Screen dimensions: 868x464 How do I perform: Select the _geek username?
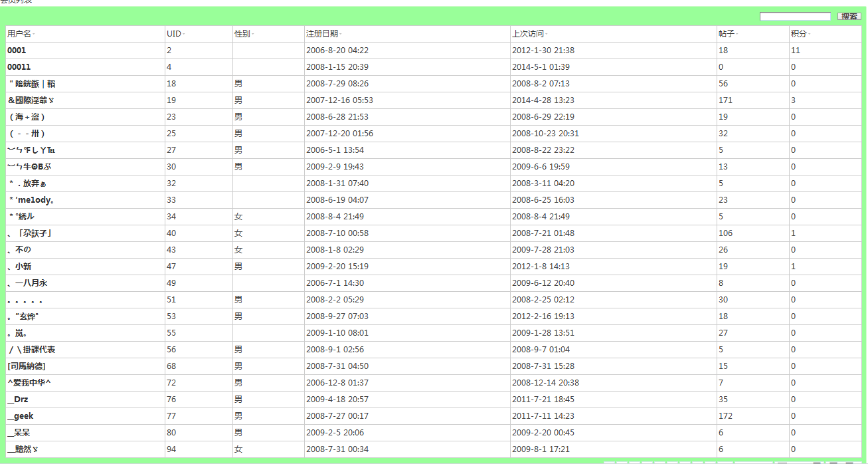tap(21, 416)
